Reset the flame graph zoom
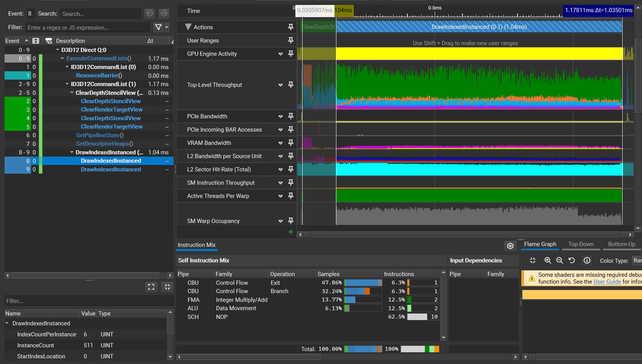Viewport: 642px width, 364px height. pyautogui.click(x=572, y=260)
